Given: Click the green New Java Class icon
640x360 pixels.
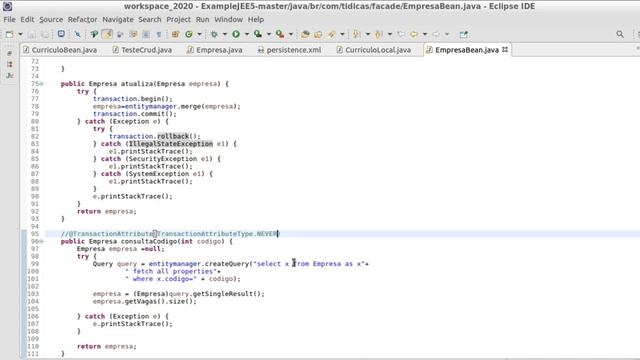Looking at the screenshot, I should tap(189, 34).
